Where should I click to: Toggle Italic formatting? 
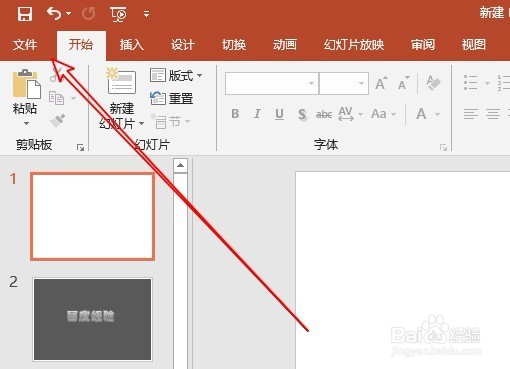coord(257,114)
